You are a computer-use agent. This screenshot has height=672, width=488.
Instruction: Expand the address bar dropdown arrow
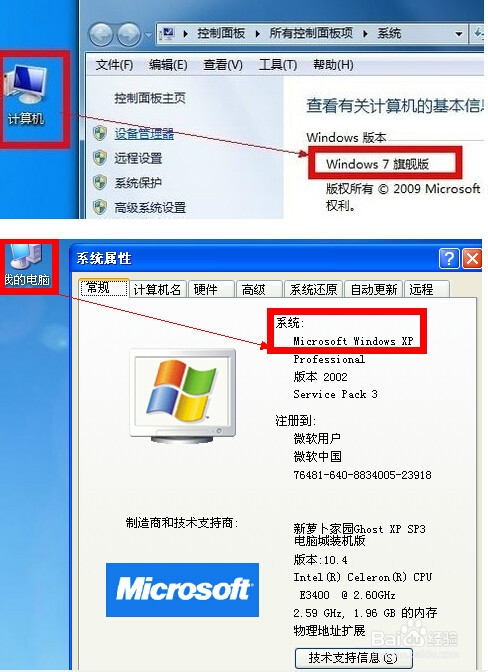(458, 33)
